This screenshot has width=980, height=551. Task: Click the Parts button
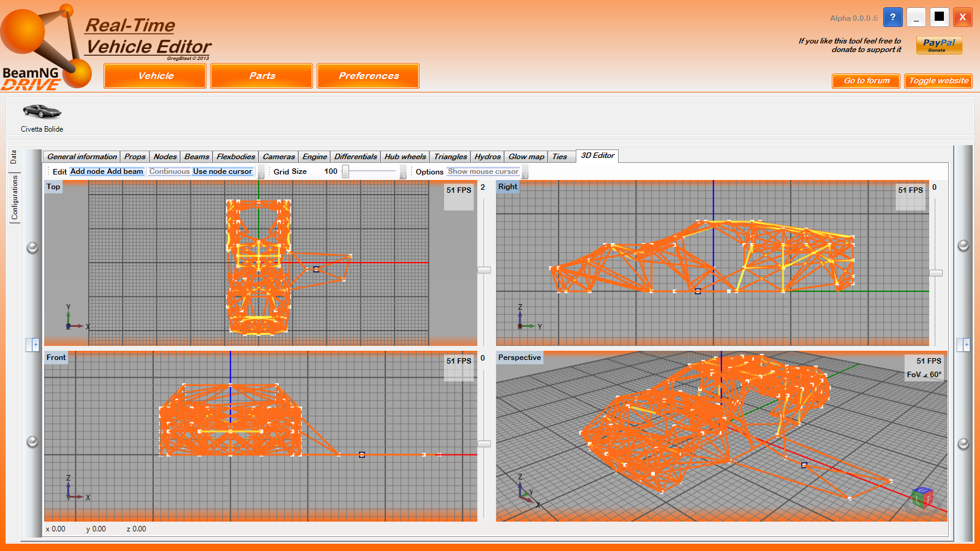(x=262, y=76)
